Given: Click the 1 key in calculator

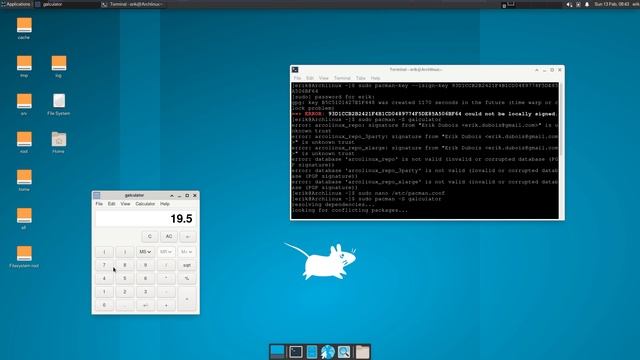Looking at the screenshot, I should tap(104, 292).
